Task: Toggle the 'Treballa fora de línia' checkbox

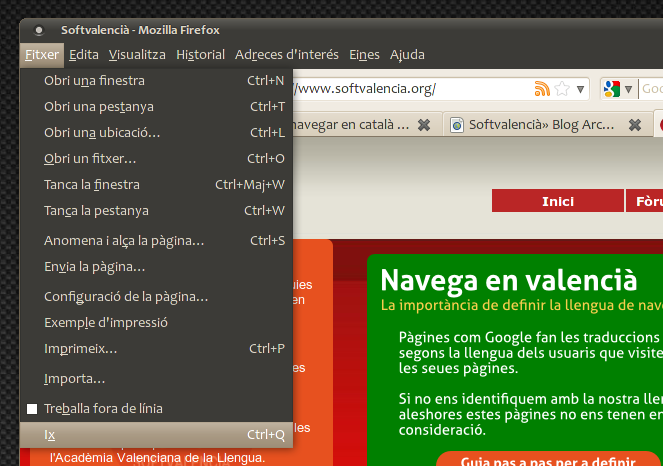Action: [x=32, y=409]
